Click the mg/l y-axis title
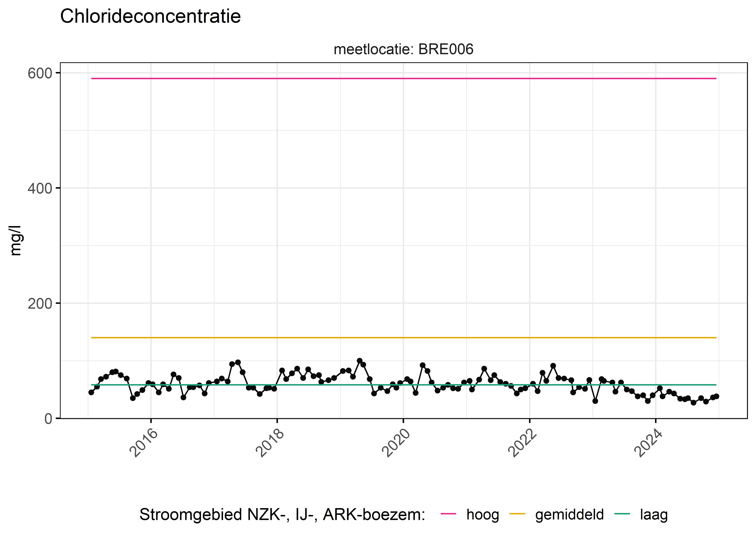 [x=16, y=240]
